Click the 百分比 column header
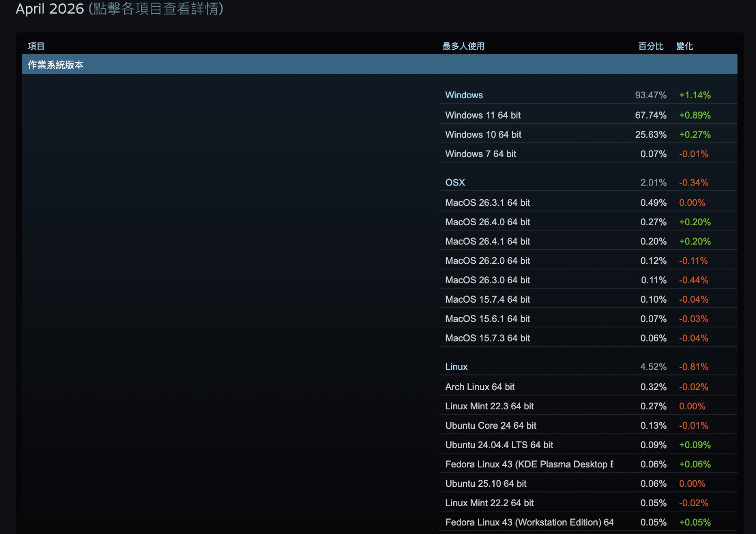Image resolution: width=756 pixels, height=534 pixels. [x=651, y=46]
